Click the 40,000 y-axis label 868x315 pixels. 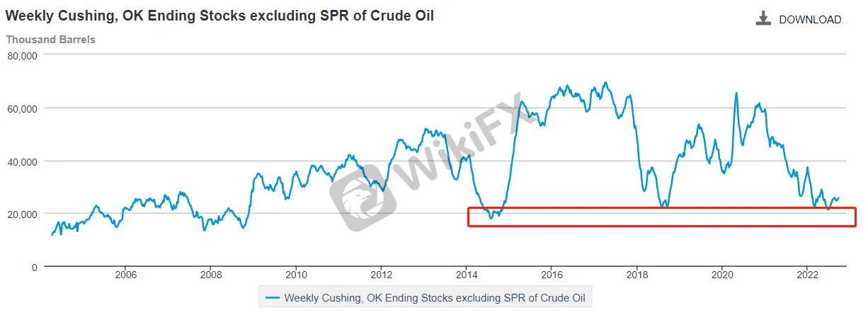click(x=21, y=161)
